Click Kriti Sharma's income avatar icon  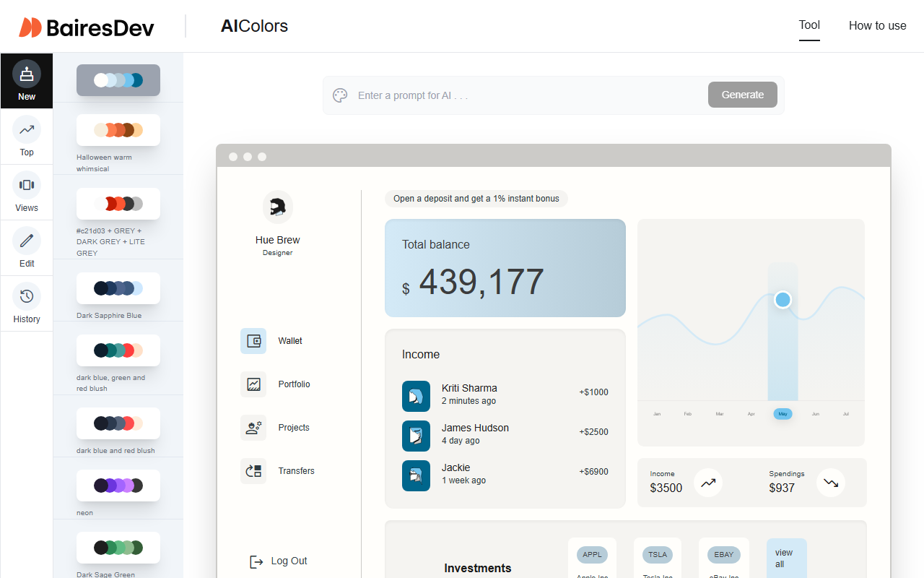416,395
